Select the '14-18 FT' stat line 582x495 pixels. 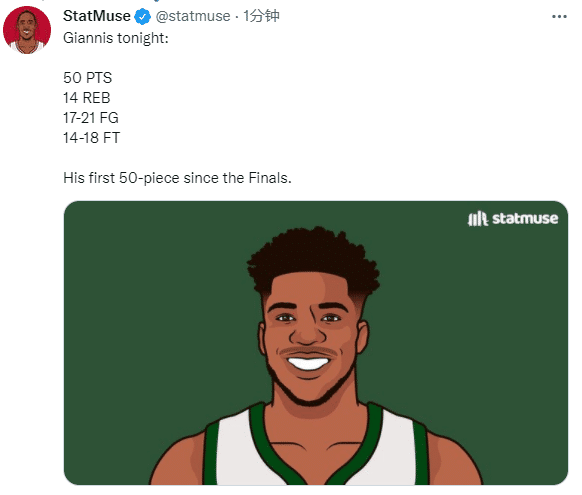(x=91, y=138)
